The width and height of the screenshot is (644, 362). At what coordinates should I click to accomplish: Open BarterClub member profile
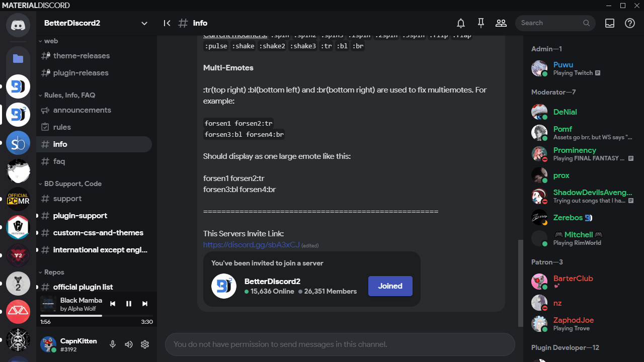[582, 282]
